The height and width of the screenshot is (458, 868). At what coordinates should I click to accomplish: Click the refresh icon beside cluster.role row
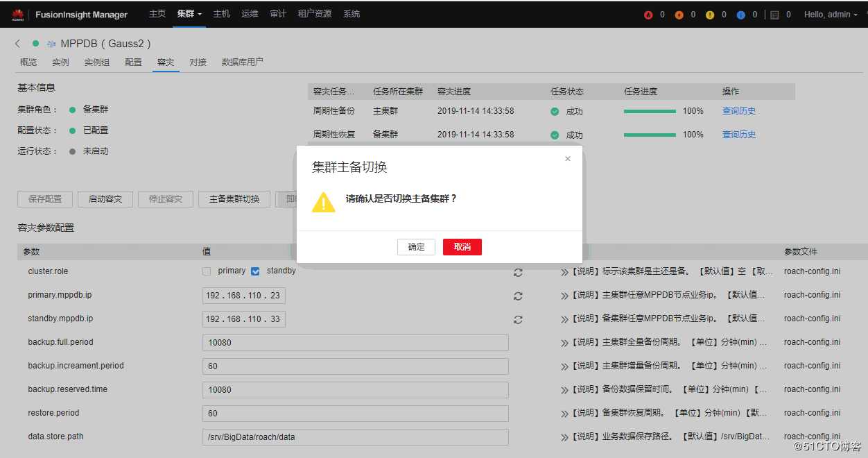click(x=518, y=273)
